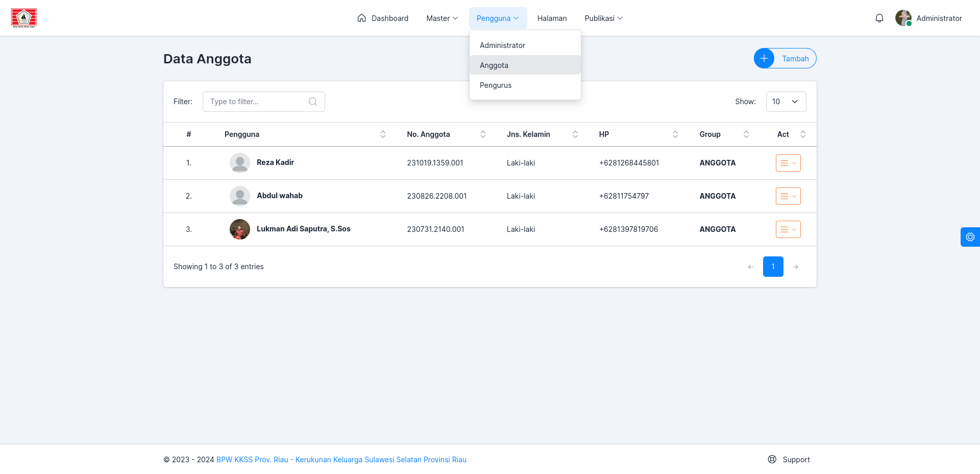Click the Tambah button

(785, 58)
